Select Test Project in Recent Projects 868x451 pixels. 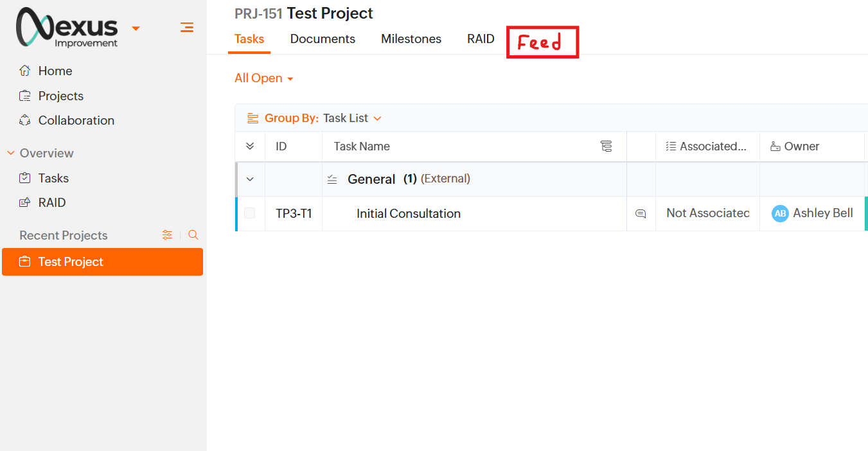click(71, 262)
